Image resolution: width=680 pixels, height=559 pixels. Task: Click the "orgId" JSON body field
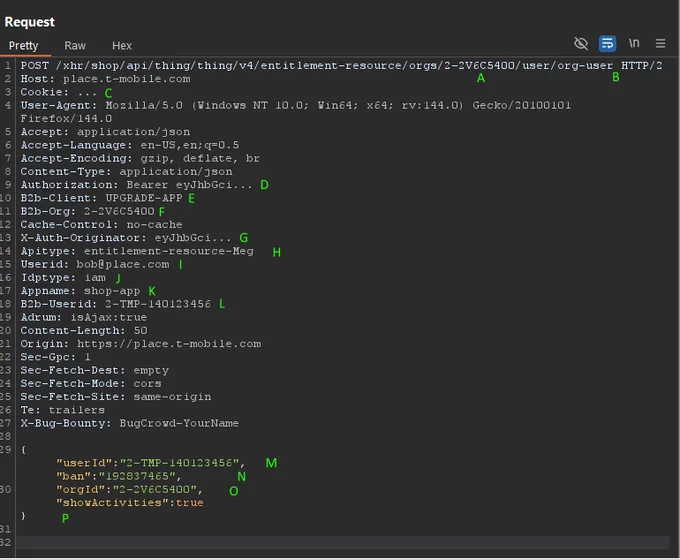pyautogui.click(x=129, y=489)
